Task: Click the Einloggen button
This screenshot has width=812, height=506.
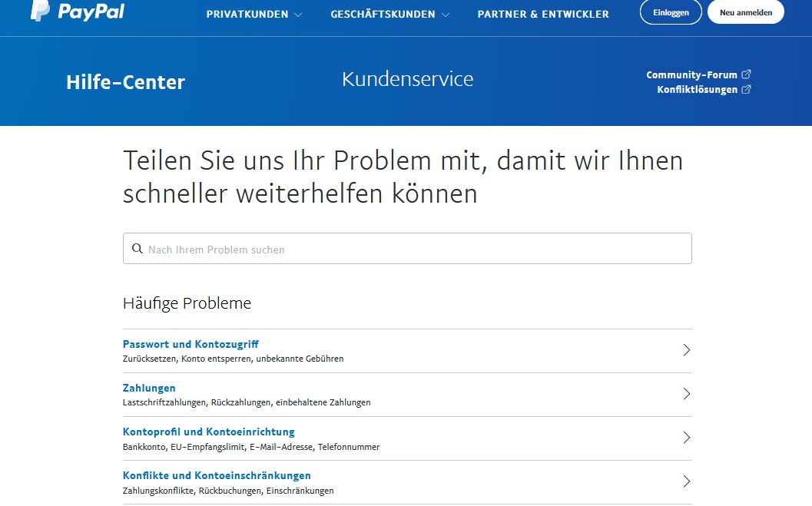Action: (x=671, y=12)
